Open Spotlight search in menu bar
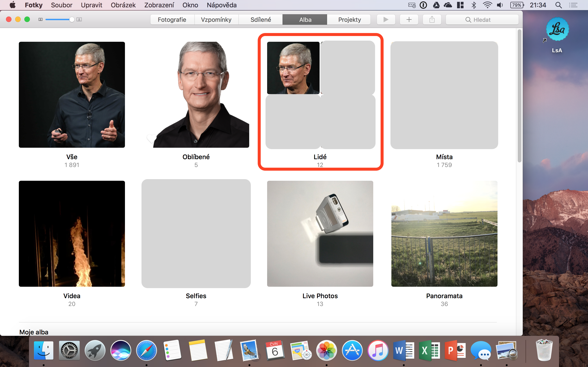The width and height of the screenshot is (588, 367). (x=558, y=5)
